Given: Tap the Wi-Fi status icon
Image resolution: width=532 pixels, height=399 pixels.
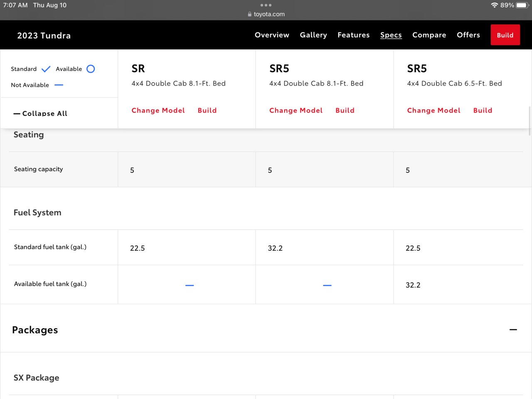Looking at the screenshot, I should (x=494, y=5).
